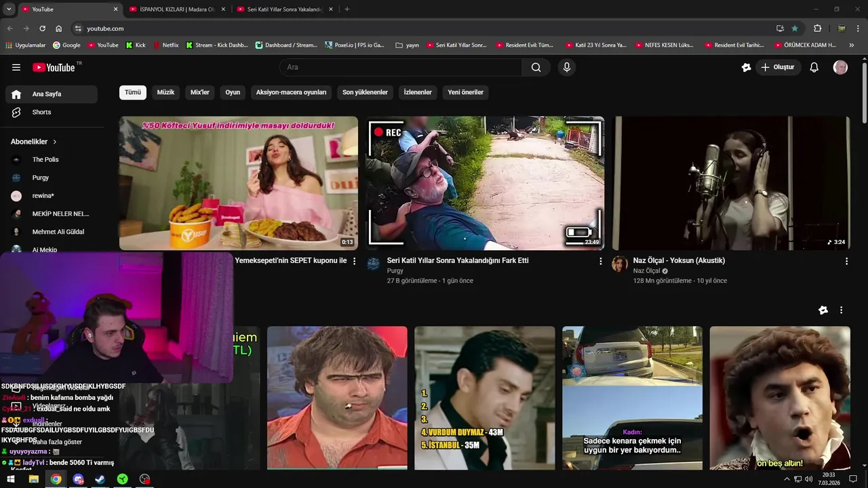
Task: Open the Seri Katil video thumbnail
Action: (x=485, y=183)
